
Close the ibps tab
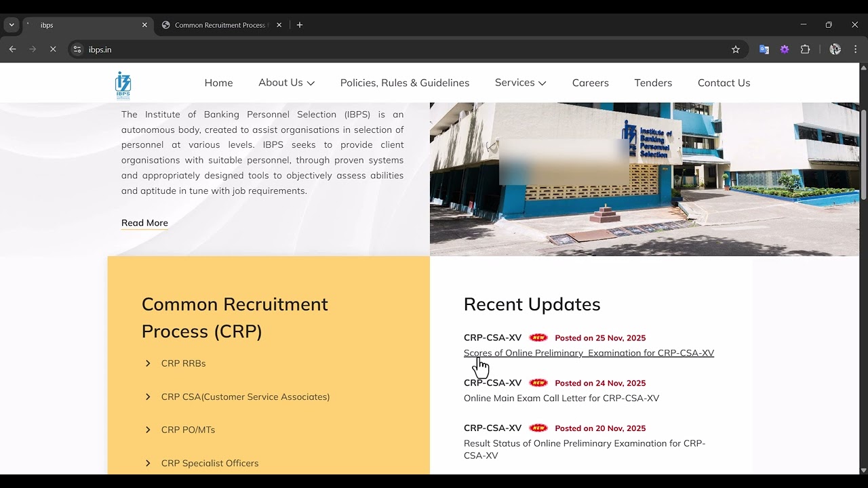click(x=144, y=25)
